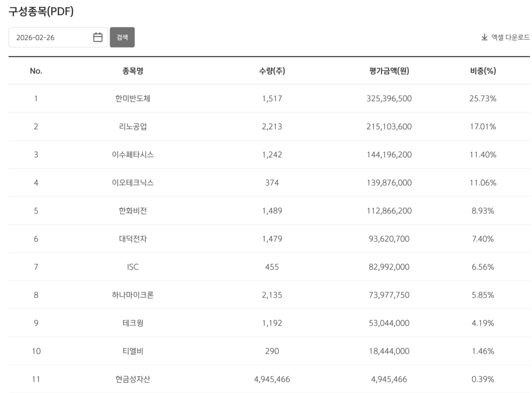Click the 한화비전 stock name
The image size is (532, 393).
(x=133, y=211)
